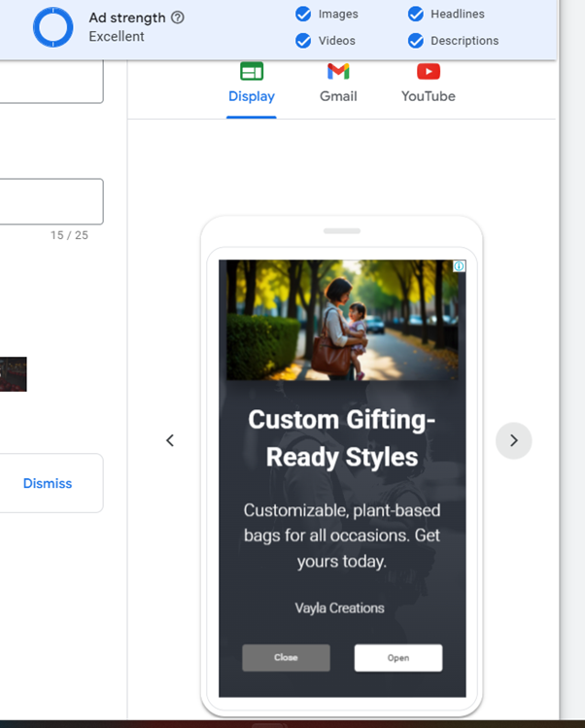
Task: Click the Ad strength help icon
Action: [x=178, y=17]
